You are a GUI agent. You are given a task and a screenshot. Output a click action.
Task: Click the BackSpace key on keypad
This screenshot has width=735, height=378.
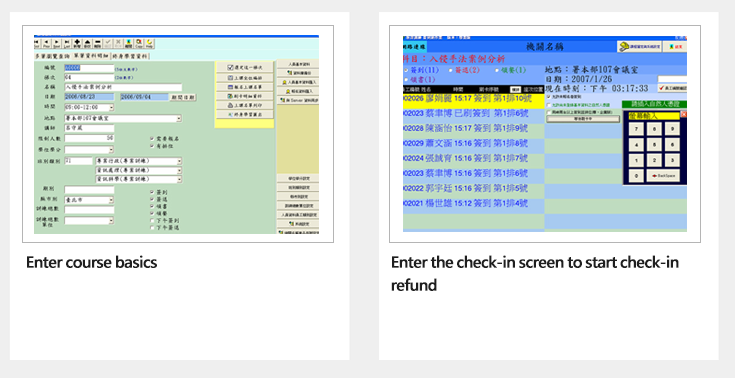[x=663, y=176]
